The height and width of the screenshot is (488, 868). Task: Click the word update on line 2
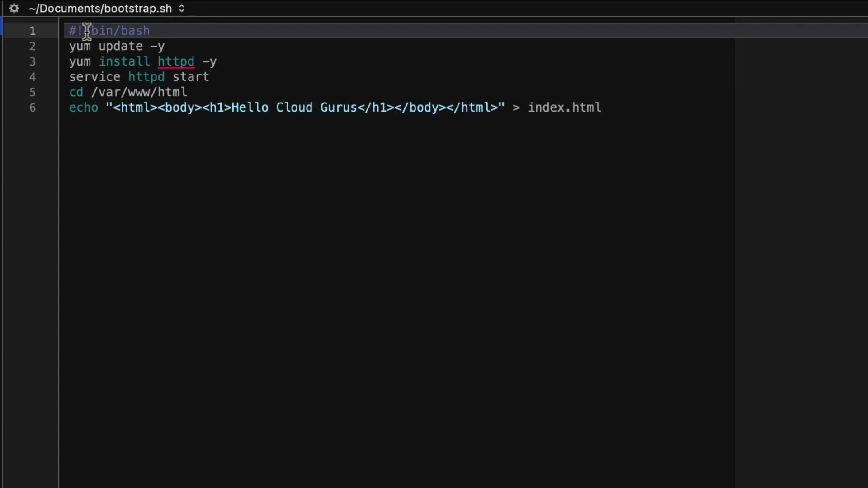tap(120, 46)
